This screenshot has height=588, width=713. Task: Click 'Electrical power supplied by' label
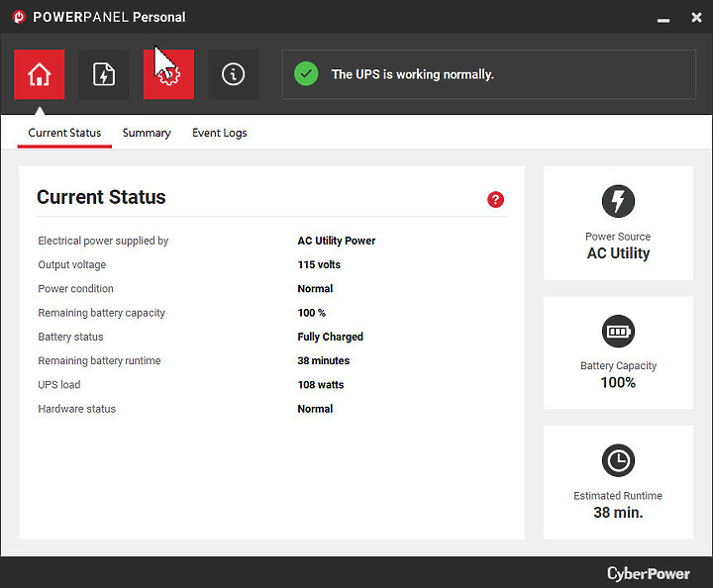click(103, 241)
